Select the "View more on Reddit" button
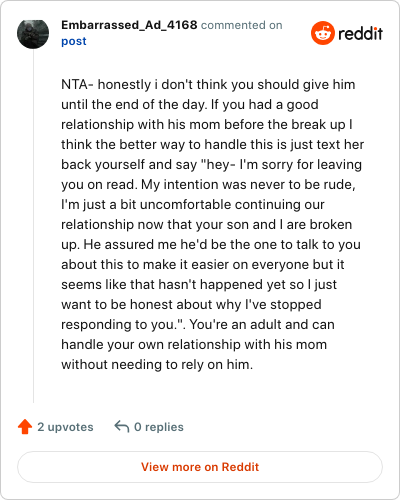 tap(200, 467)
